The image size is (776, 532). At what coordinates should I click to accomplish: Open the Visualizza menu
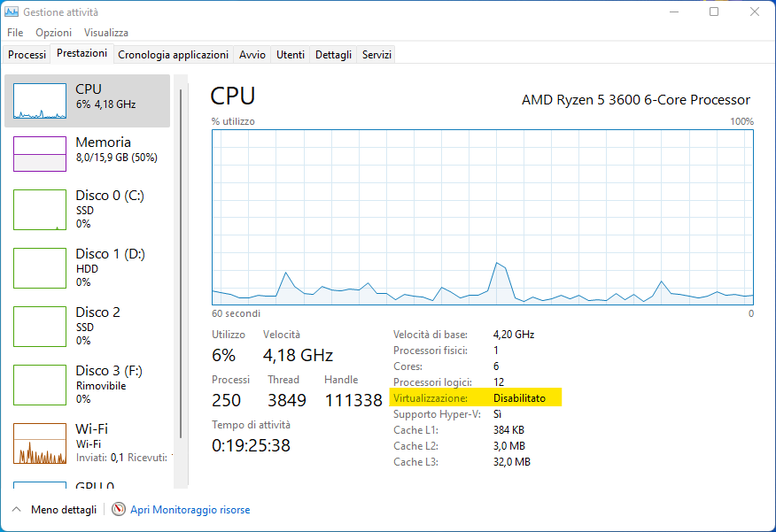[106, 33]
